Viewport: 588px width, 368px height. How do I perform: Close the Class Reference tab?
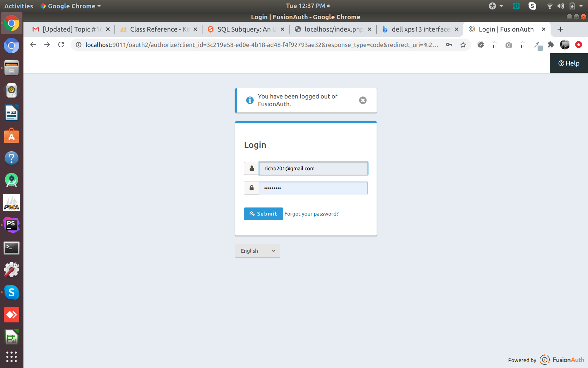point(195,29)
